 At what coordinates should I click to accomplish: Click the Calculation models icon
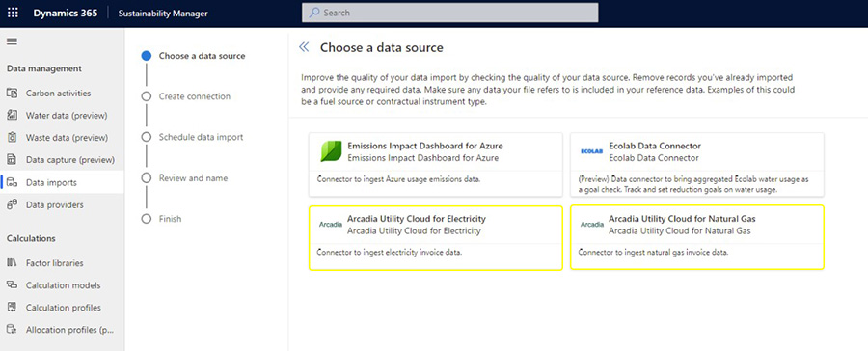tap(13, 285)
